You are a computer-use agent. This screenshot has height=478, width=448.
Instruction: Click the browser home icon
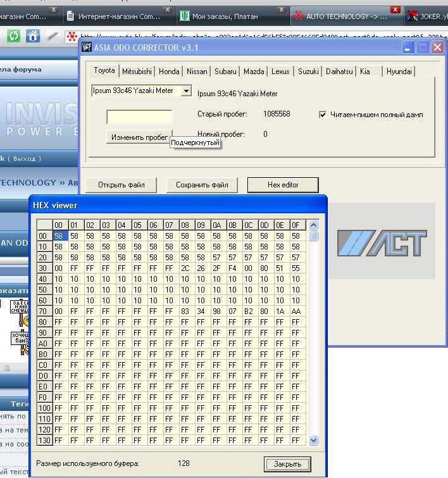pyautogui.click(x=33, y=36)
